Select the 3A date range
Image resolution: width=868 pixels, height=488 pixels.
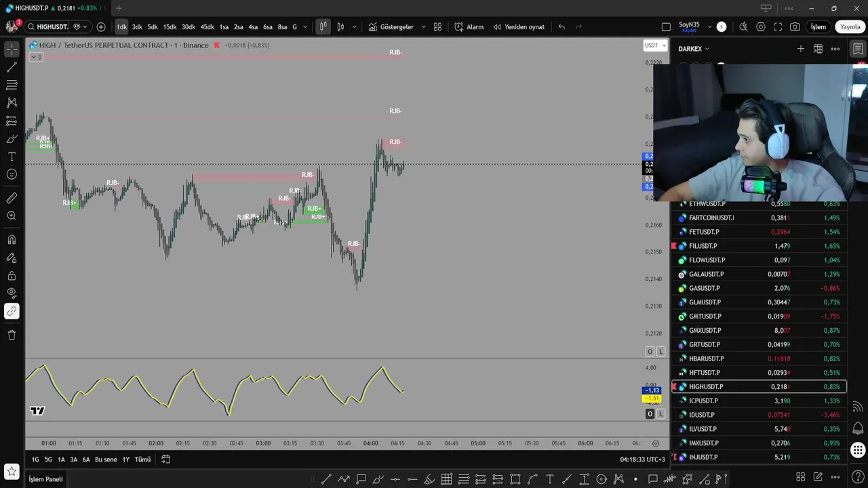(73, 460)
